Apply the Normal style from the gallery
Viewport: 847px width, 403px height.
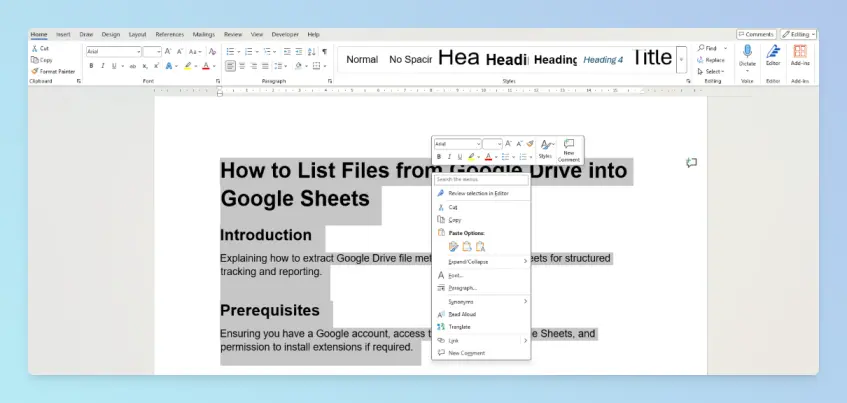362,59
